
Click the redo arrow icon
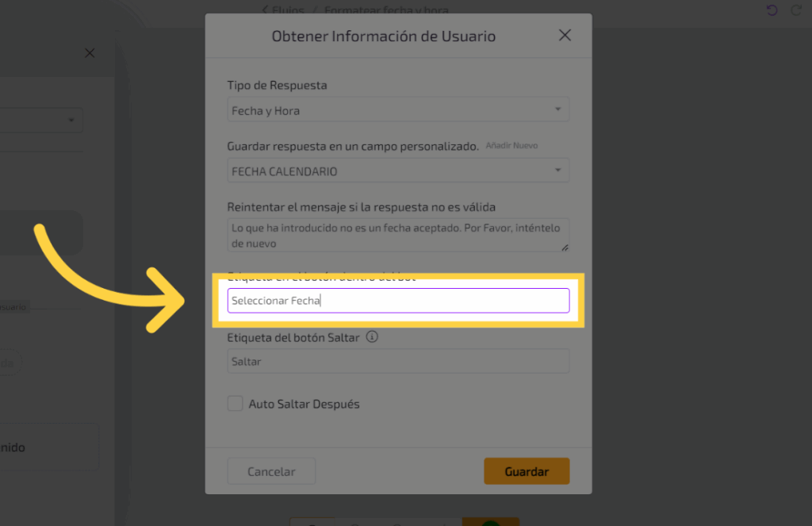pyautogui.click(x=795, y=10)
